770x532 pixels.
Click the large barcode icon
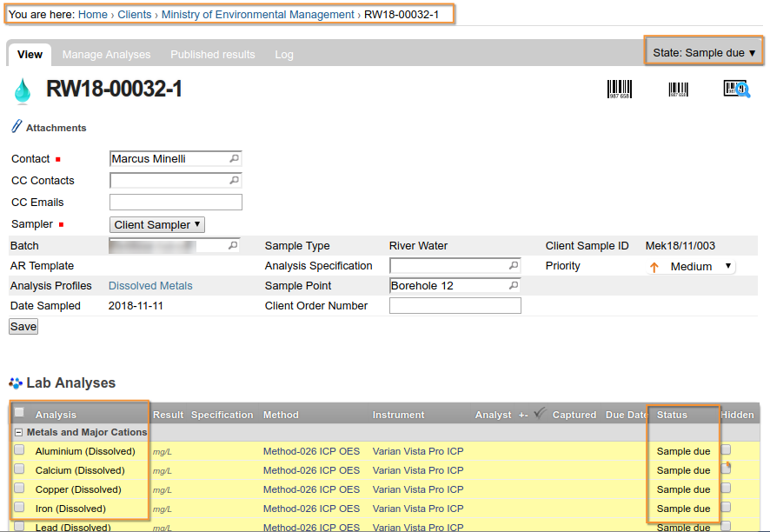pyautogui.click(x=619, y=89)
